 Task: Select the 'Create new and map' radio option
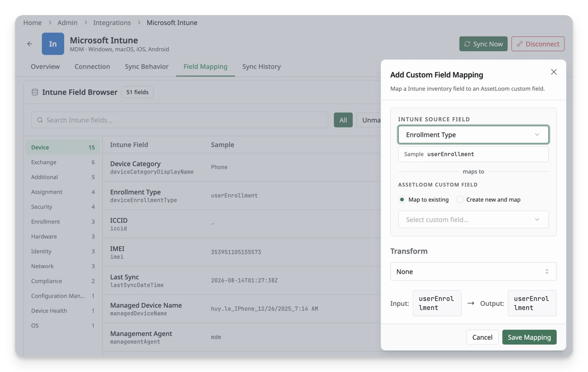460,199
